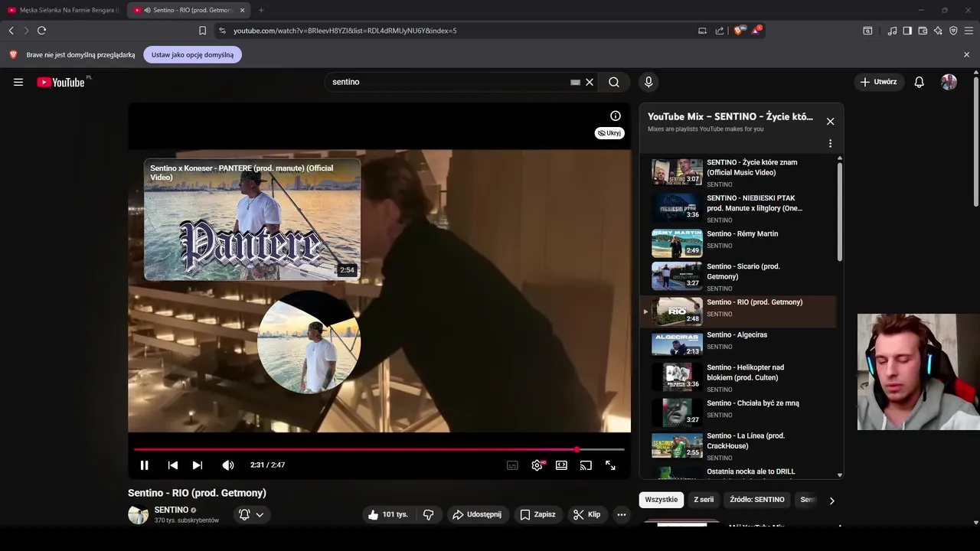Hide the end-screen cards with Ukryj

[609, 133]
